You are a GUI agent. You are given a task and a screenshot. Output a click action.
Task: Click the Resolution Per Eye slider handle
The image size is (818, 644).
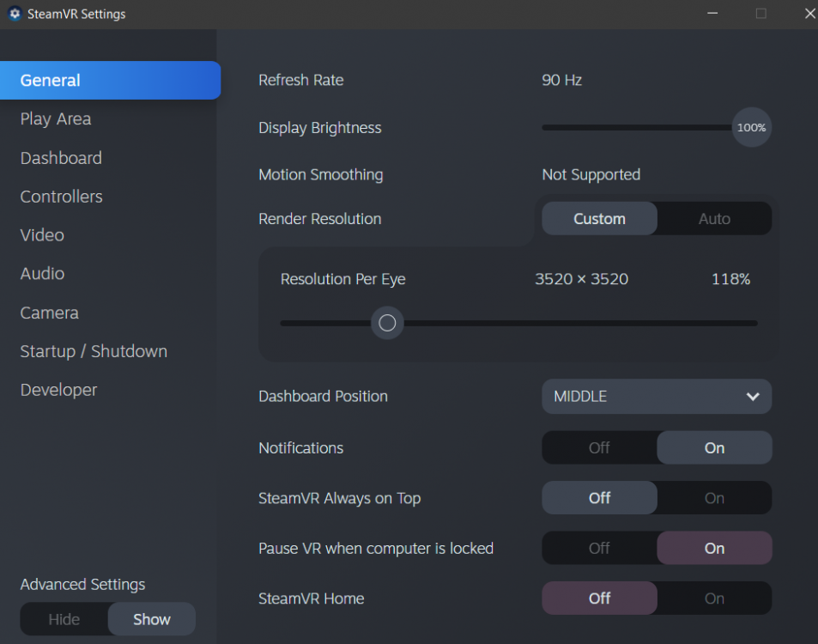(387, 324)
